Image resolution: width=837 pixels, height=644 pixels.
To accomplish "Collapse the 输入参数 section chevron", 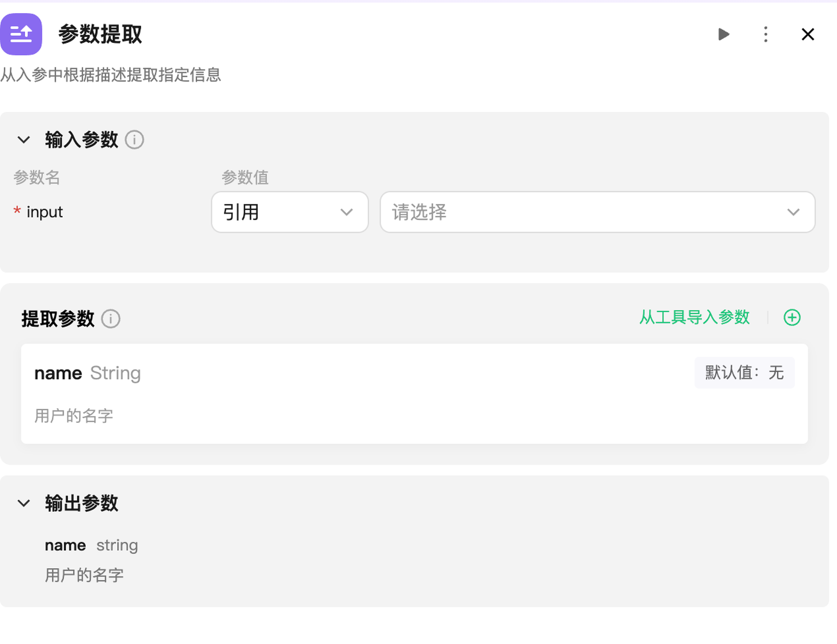I will 24,140.
